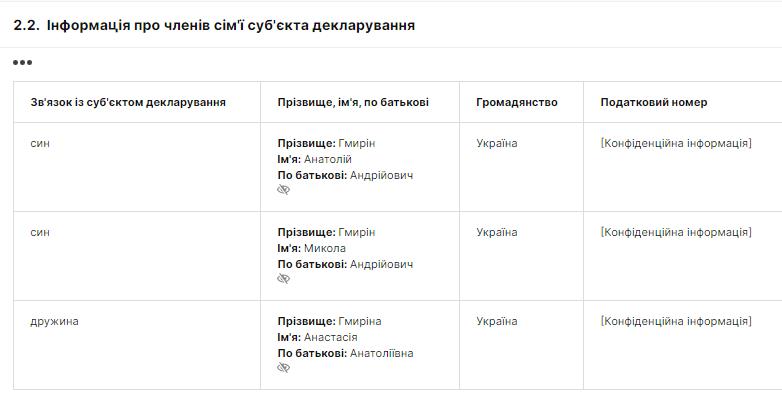Toggle crossed-eye icon in Анатолій's row
Screen dimensions: 782x401
(284, 190)
